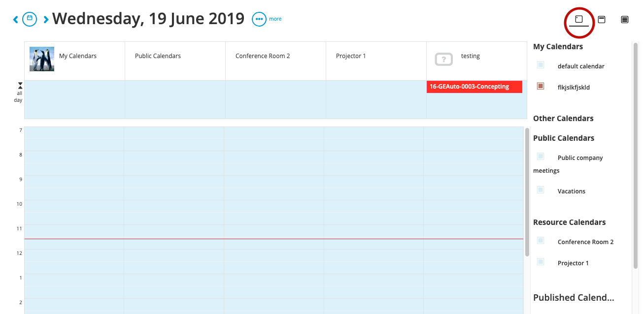The image size is (644, 314).
Task: Select the testing column header
Action: coord(476,61)
